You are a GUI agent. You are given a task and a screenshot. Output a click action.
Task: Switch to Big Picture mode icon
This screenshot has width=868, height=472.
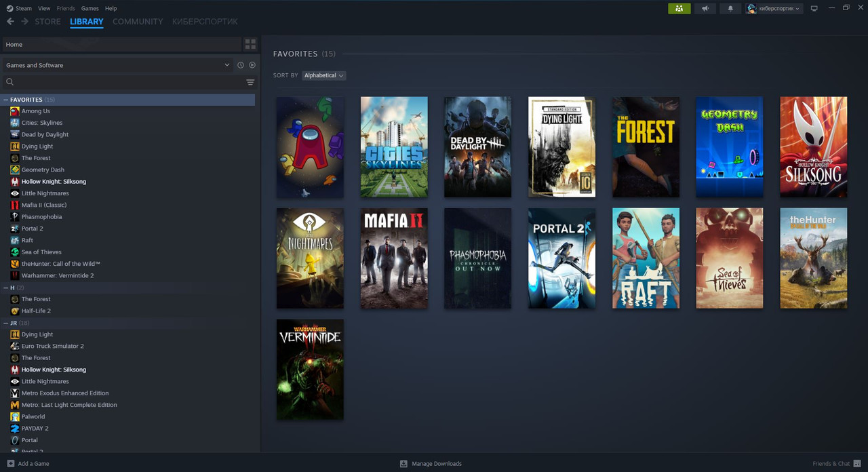click(x=814, y=8)
